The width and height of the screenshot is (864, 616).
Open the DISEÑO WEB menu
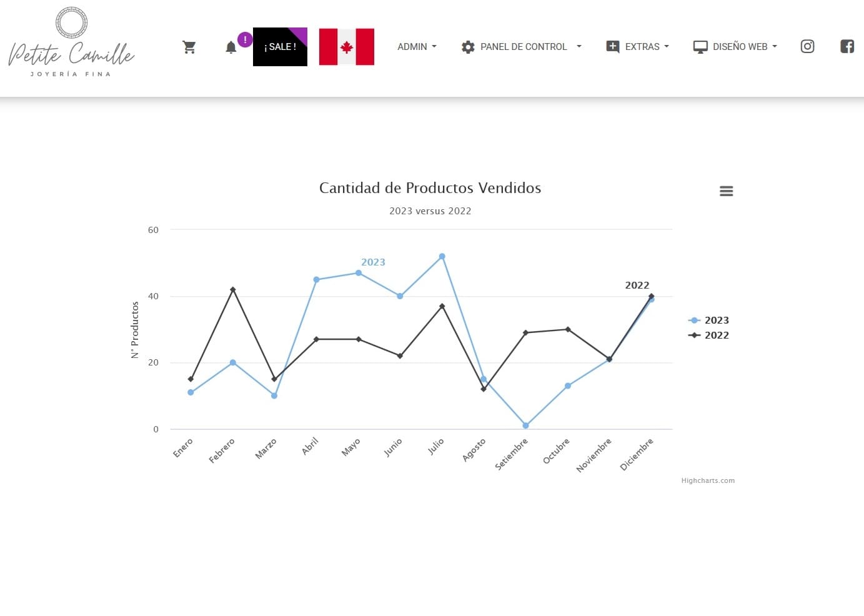click(743, 46)
